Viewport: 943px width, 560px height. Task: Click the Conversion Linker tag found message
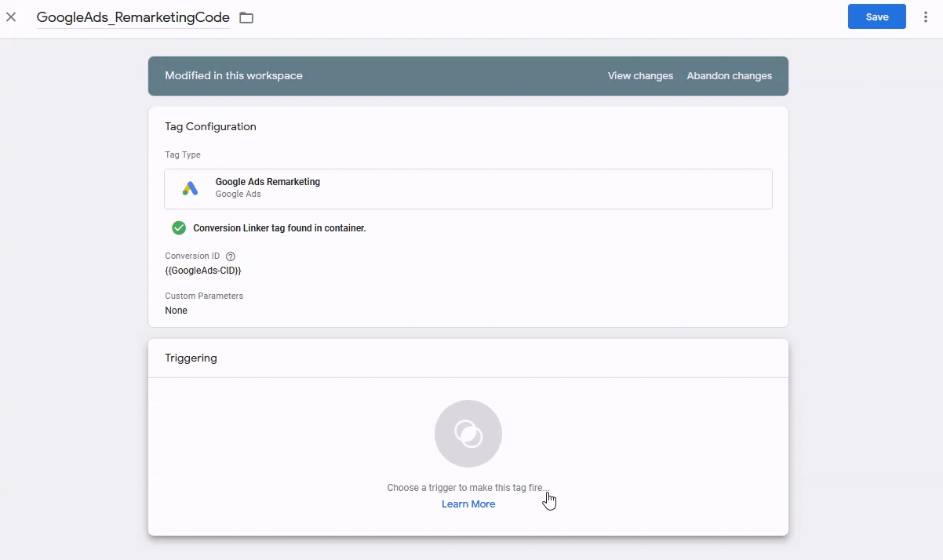point(279,228)
